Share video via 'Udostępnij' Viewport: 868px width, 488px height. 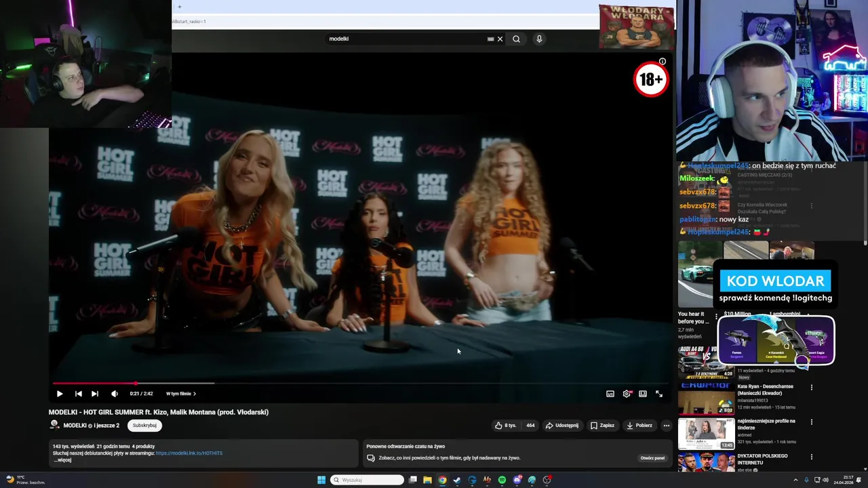tap(562, 426)
